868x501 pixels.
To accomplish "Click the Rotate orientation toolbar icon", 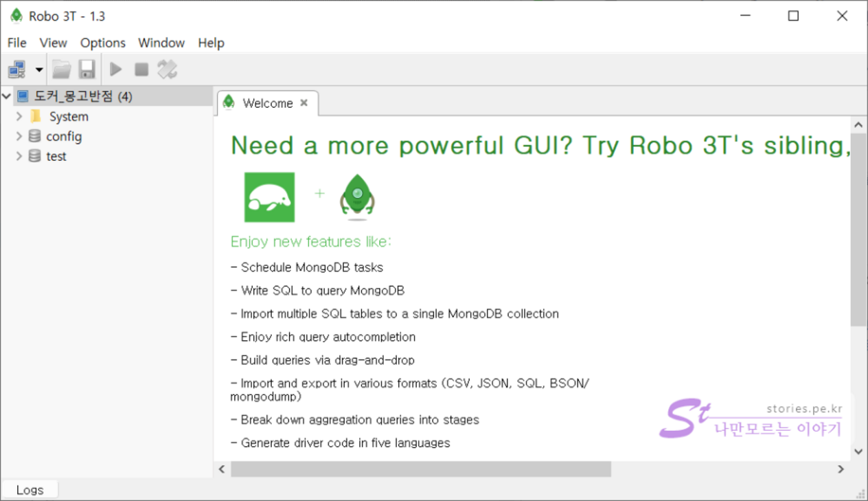I will [x=167, y=69].
